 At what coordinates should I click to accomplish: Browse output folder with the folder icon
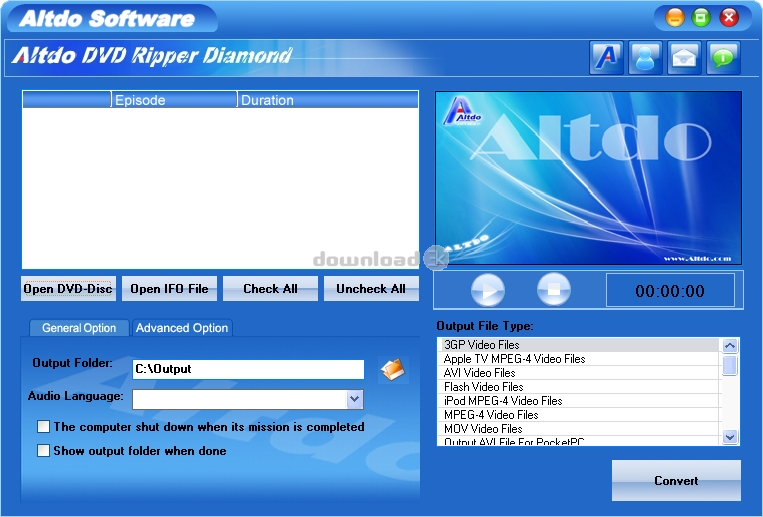click(393, 369)
